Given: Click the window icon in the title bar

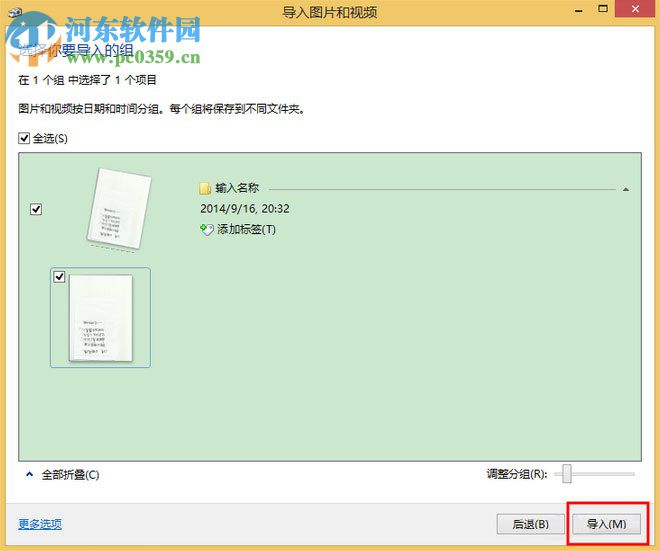Looking at the screenshot, I should pos(14,11).
